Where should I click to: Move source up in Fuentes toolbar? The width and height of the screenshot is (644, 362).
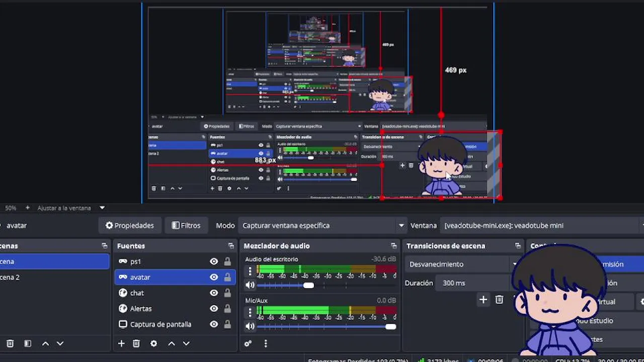coord(171,343)
